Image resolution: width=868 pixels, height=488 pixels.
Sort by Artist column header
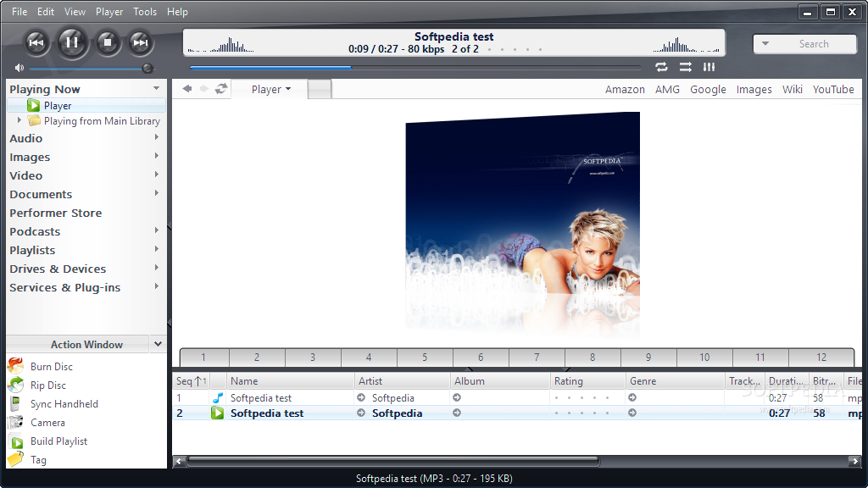(x=401, y=381)
